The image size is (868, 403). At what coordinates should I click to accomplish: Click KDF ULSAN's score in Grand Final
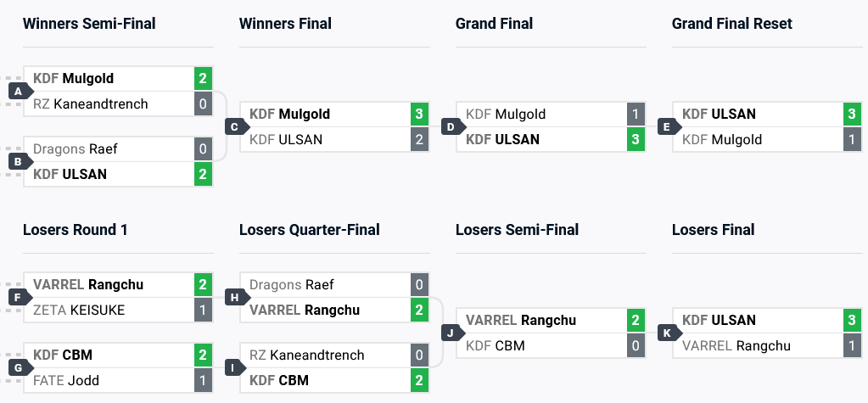pyautogui.click(x=636, y=139)
